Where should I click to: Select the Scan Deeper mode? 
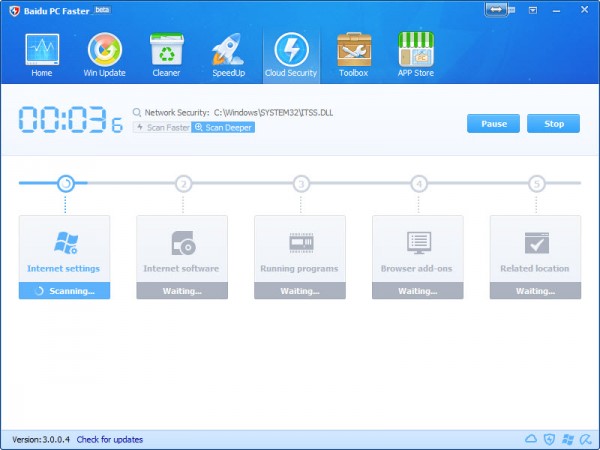[223, 128]
